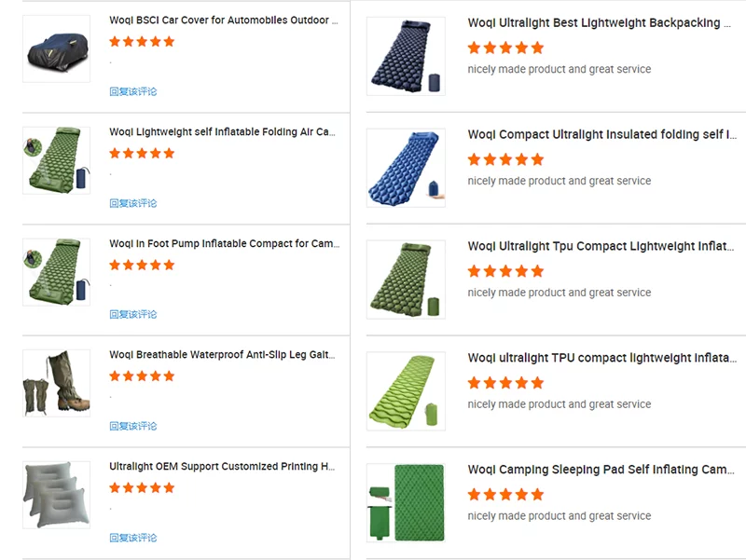Image resolution: width=746 pixels, height=560 pixels.
Task: Click star rating of Woqi Camping Sleeping Pad
Action: click(x=505, y=495)
